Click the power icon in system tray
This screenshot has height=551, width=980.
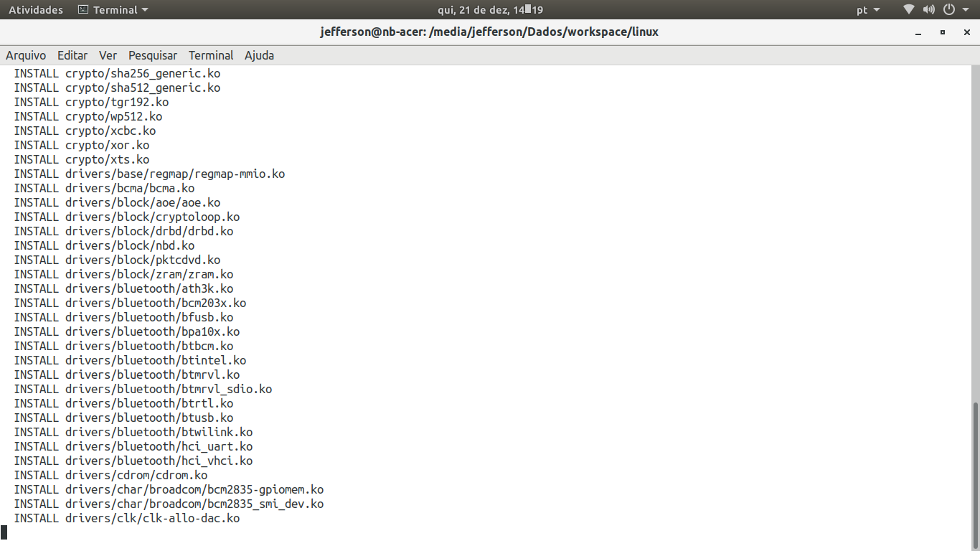[949, 10]
